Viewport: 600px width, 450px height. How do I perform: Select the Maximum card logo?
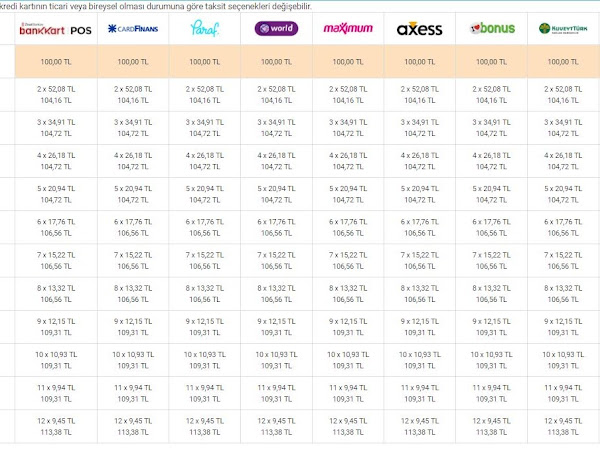348,28
